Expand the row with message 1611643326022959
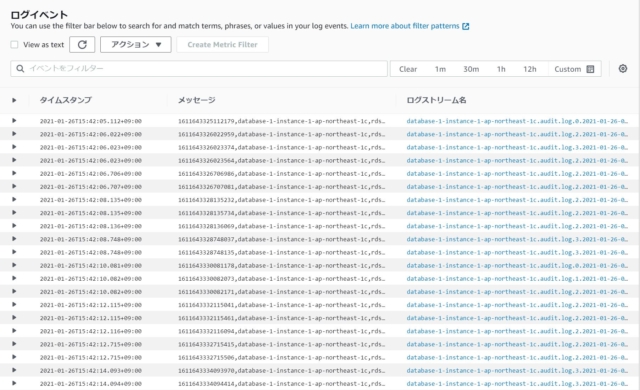640x390 pixels. point(14,134)
